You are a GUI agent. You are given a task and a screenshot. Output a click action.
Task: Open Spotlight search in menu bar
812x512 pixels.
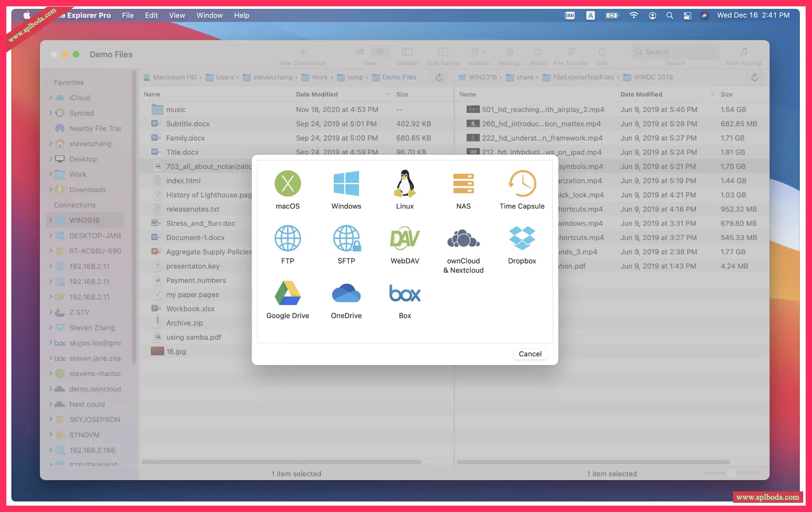[x=670, y=15]
